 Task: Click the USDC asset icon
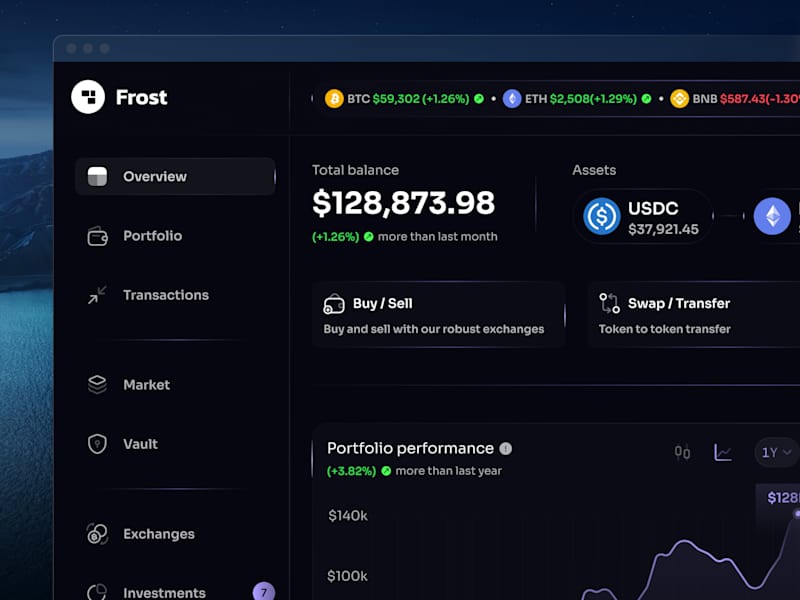point(602,216)
